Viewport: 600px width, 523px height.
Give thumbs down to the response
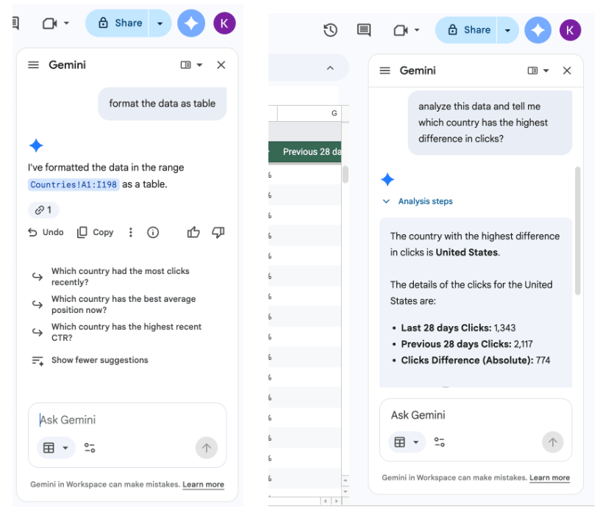click(218, 232)
